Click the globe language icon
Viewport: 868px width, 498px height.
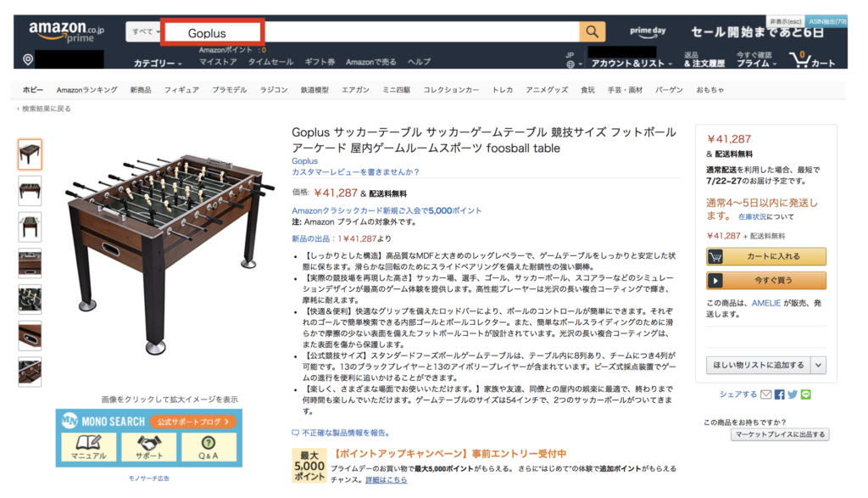pyautogui.click(x=570, y=64)
